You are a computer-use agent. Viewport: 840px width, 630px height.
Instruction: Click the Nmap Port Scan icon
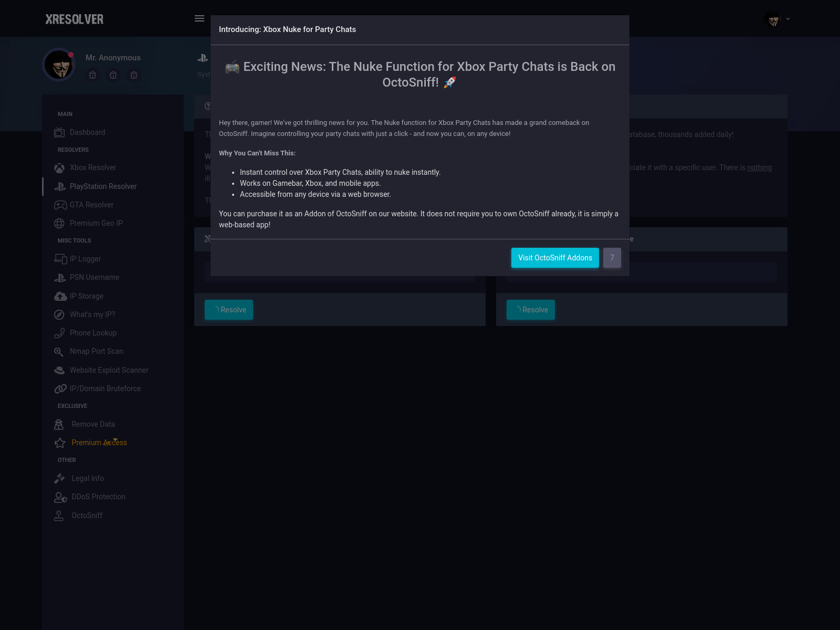[59, 352]
